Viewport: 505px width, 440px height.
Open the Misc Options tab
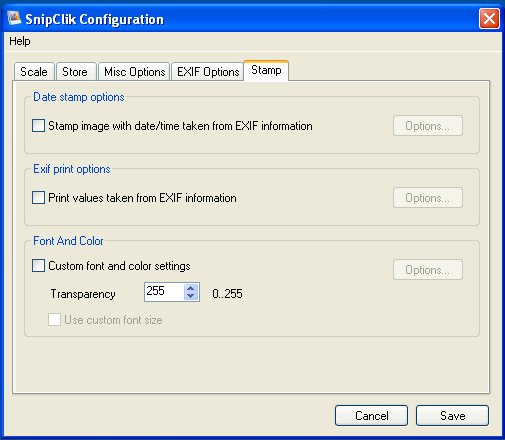tap(135, 72)
